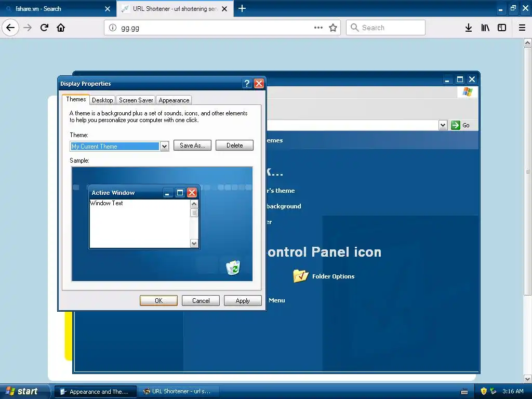Show site information icon in address bar
532x399 pixels.
(x=113, y=28)
